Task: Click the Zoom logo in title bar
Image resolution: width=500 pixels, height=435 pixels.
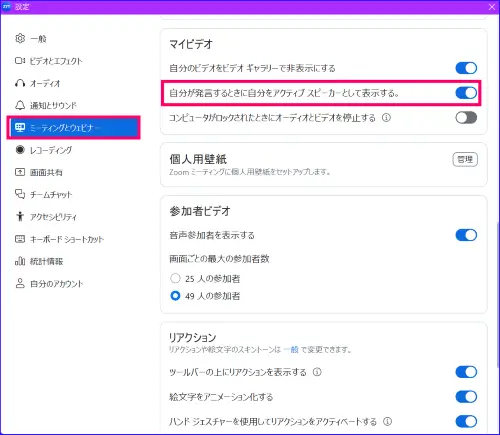Action: click(6, 6)
